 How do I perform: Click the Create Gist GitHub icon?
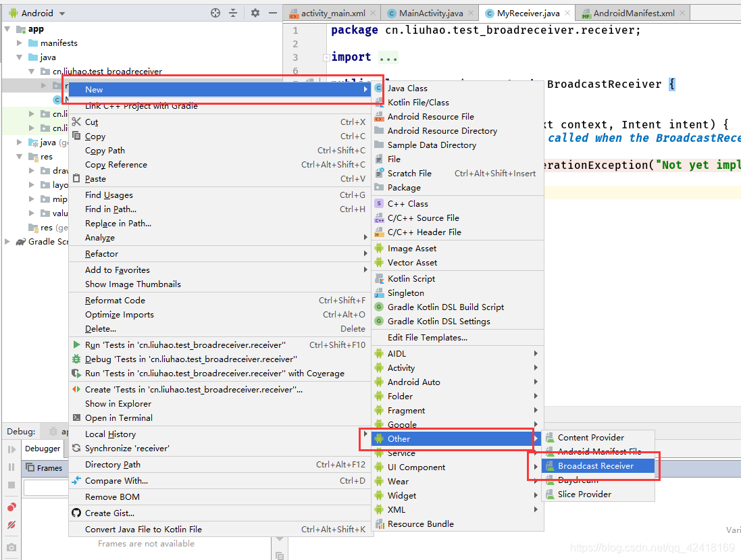(x=76, y=513)
